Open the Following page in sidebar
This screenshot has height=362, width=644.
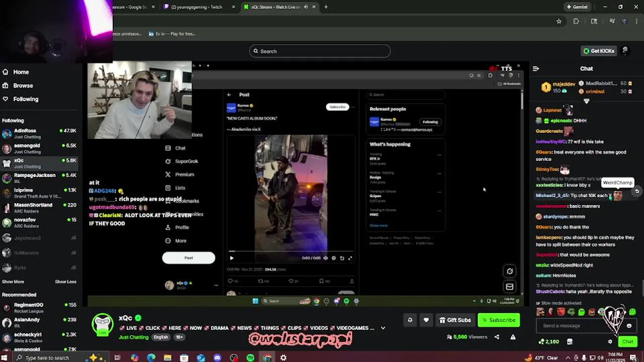[21, 99]
